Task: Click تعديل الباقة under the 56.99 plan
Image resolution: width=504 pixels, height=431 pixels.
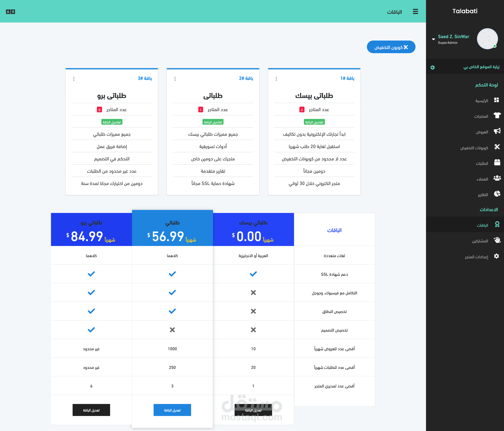Action: point(172,410)
